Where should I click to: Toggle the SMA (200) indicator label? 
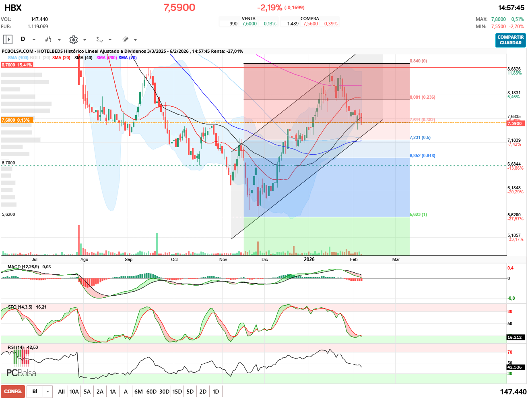tap(107, 58)
